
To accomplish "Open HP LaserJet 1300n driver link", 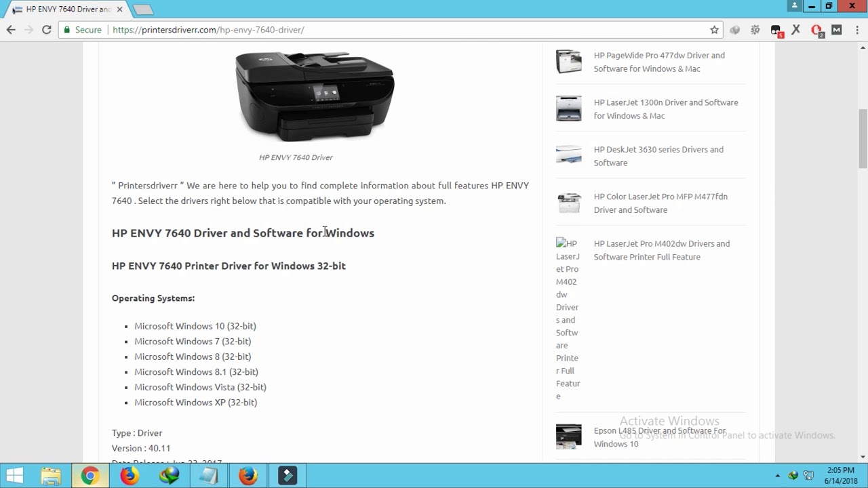I will coord(666,109).
